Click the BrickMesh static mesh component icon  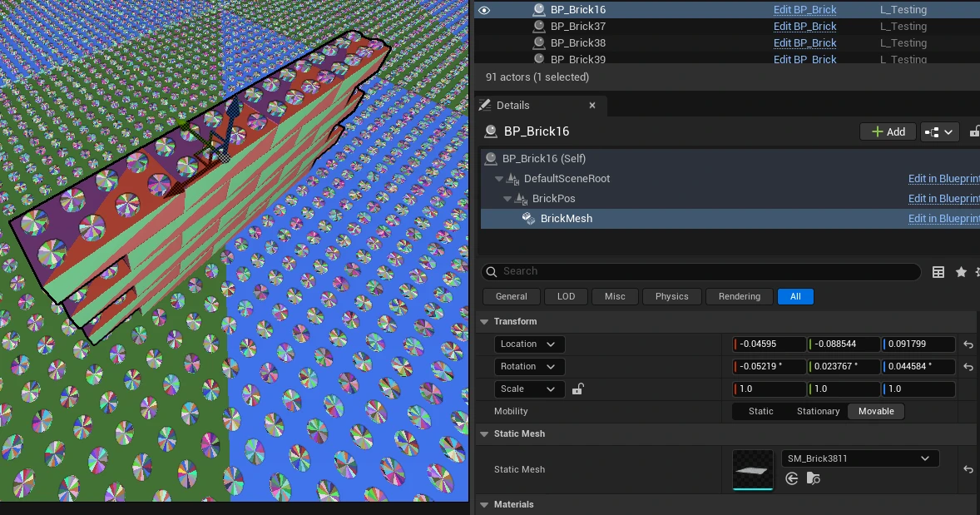pyautogui.click(x=529, y=218)
